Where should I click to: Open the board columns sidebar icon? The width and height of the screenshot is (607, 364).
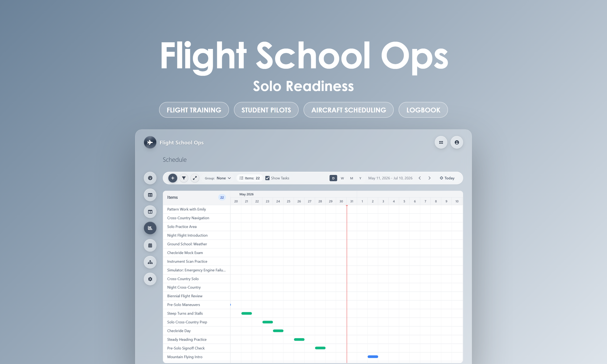[x=150, y=212]
